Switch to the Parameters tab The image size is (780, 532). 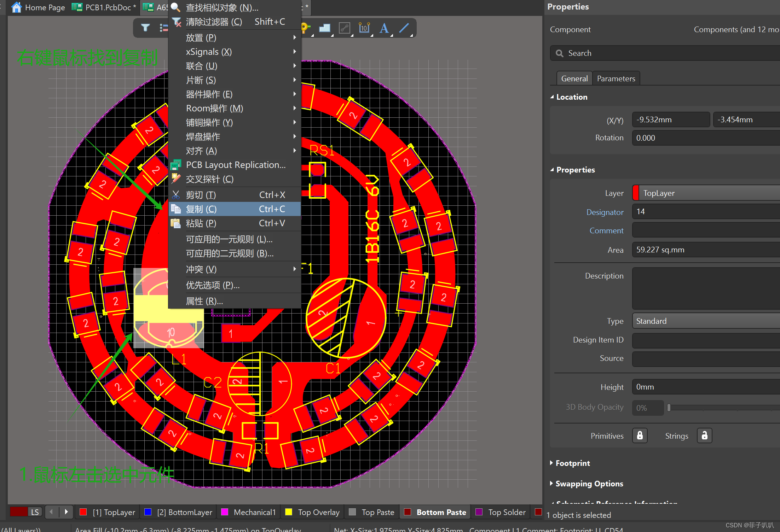tap(616, 78)
